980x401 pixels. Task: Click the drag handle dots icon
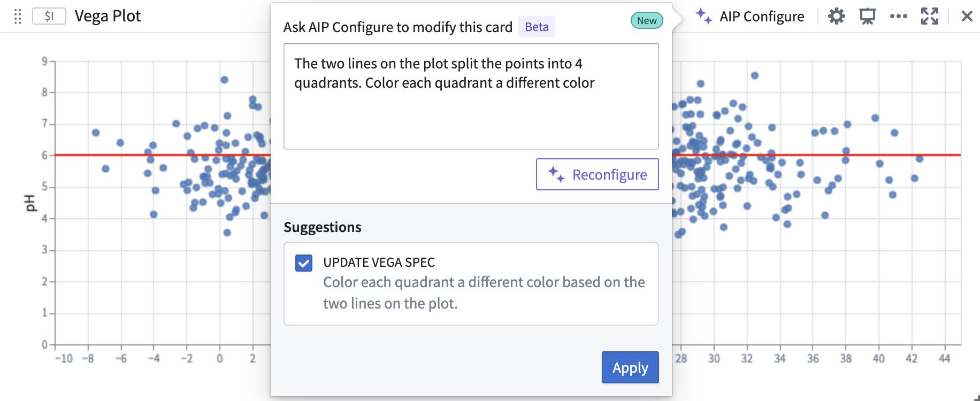point(18,17)
